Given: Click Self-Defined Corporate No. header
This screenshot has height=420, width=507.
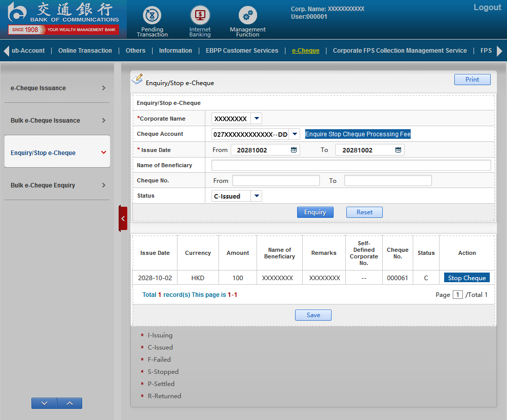Looking at the screenshot, I should [x=364, y=253].
